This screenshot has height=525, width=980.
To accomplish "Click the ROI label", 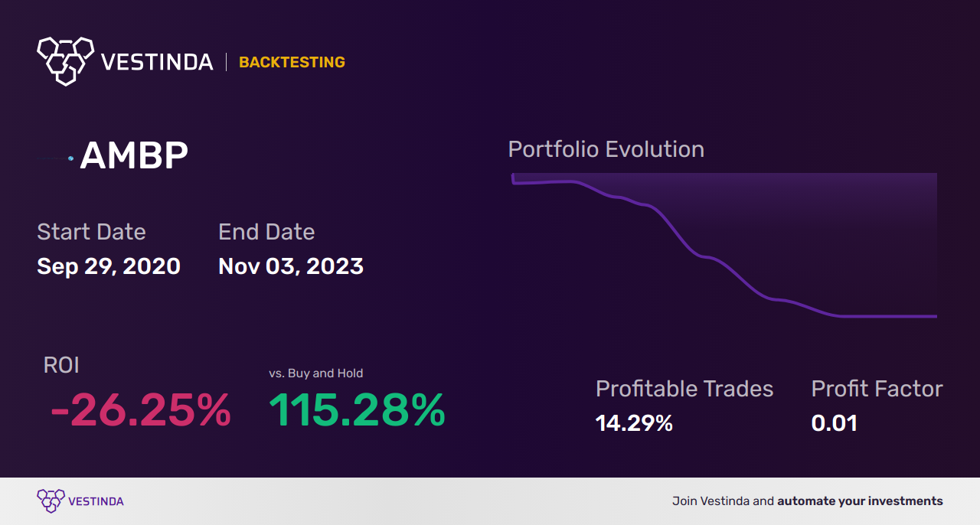I will [61, 365].
